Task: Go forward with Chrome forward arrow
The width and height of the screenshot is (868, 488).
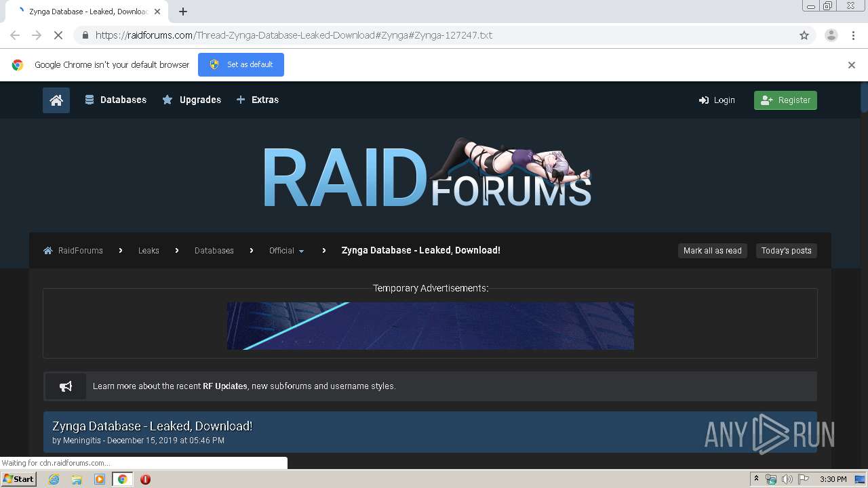Action: [37, 35]
